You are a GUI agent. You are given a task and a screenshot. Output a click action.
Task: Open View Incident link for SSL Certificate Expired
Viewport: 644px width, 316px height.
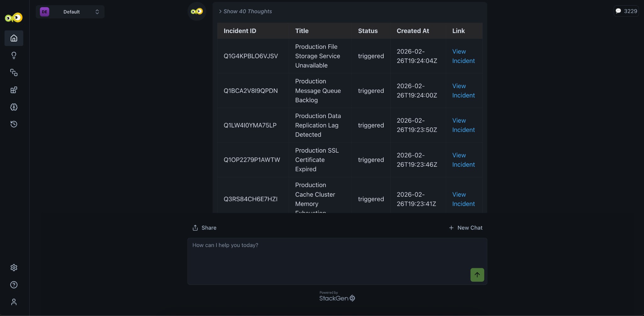pyautogui.click(x=463, y=160)
